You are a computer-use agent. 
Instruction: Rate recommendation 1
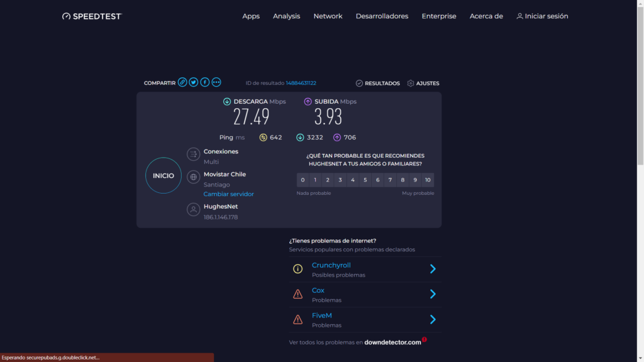(315, 180)
